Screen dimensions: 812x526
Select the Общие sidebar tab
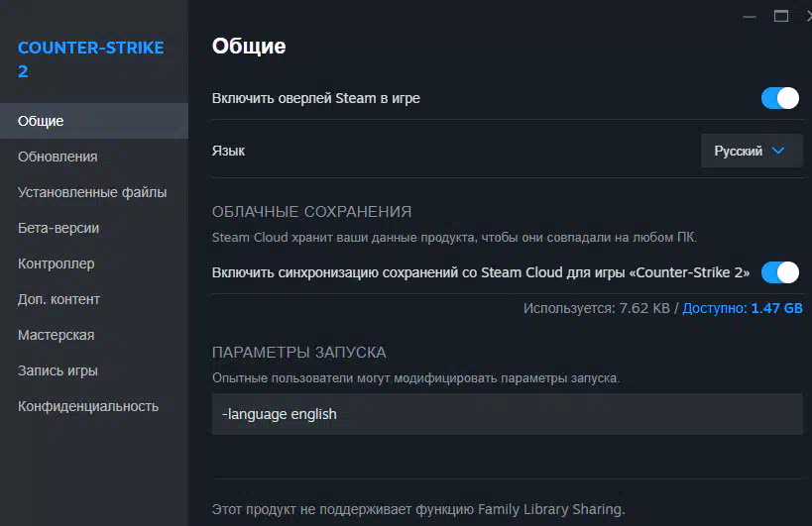tap(94, 121)
